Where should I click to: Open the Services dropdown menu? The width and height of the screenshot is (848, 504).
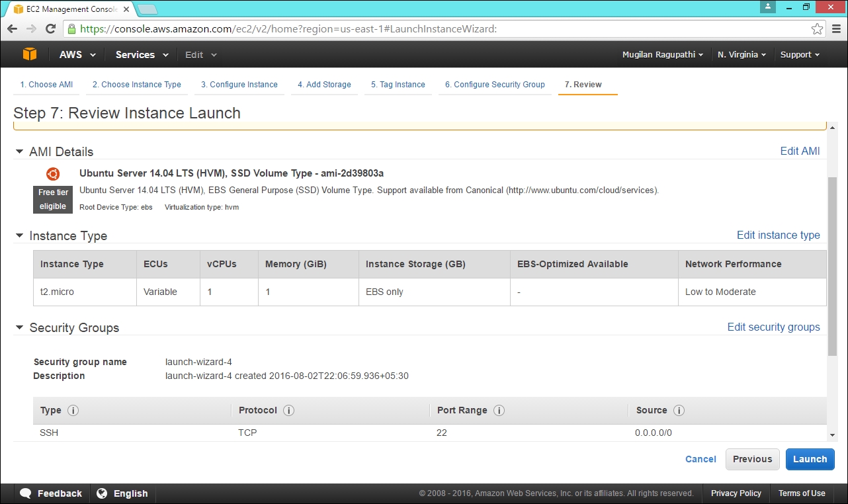(x=142, y=55)
